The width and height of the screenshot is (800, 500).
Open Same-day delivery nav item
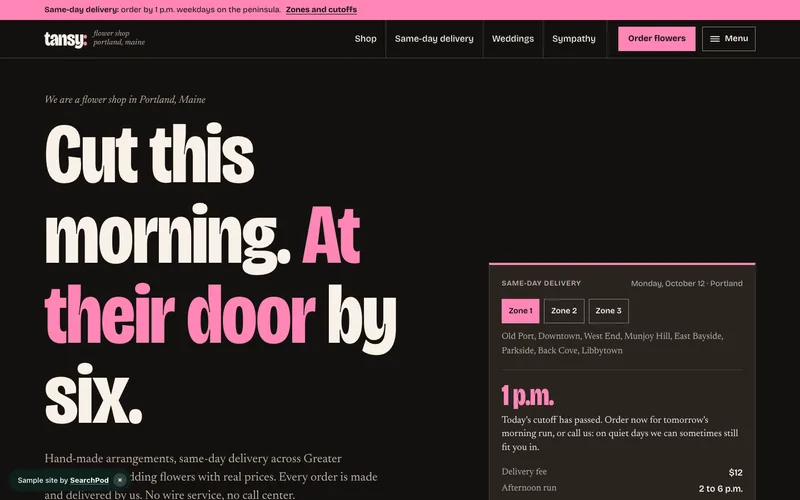(434, 39)
